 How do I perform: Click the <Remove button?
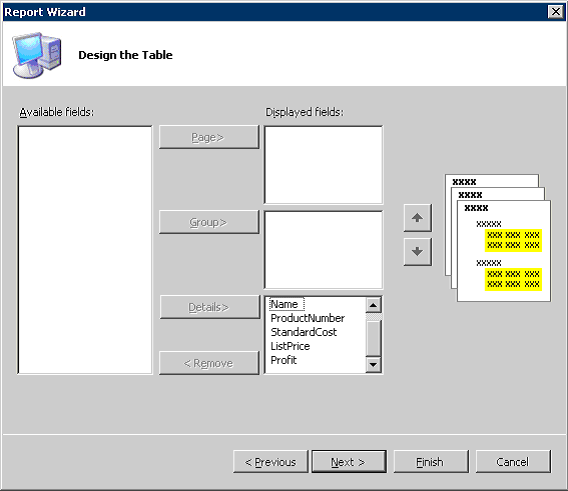point(209,363)
